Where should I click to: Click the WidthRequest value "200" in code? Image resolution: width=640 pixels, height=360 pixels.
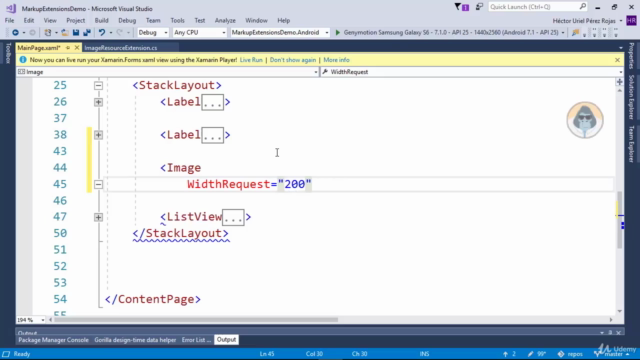[x=295, y=184]
